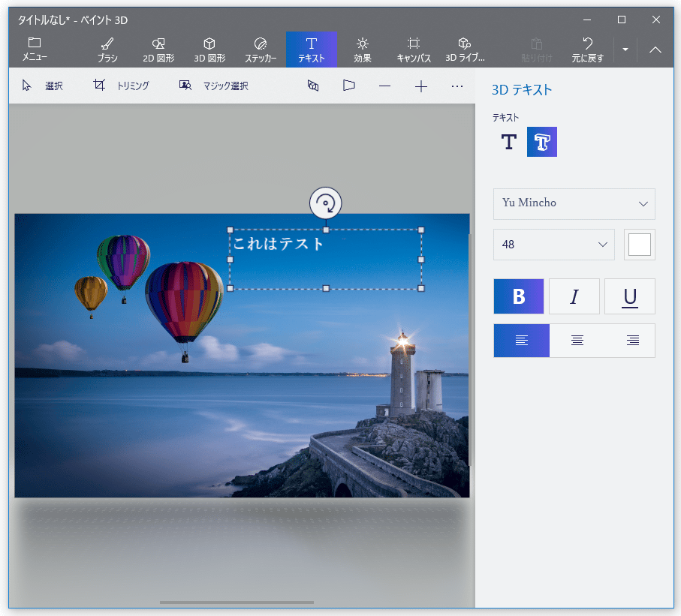
Task: Choose the 選択 select tool
Action: (x=43, y=86)
